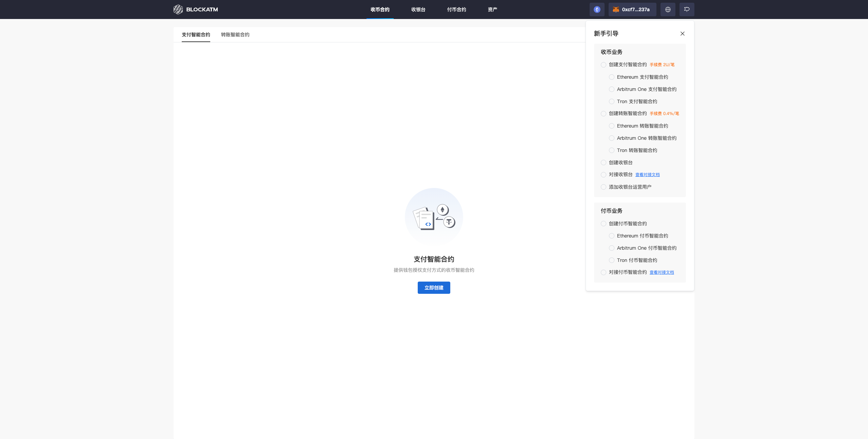
Task: Switch to 转账智能合约 tab
Action: (235, 35)
